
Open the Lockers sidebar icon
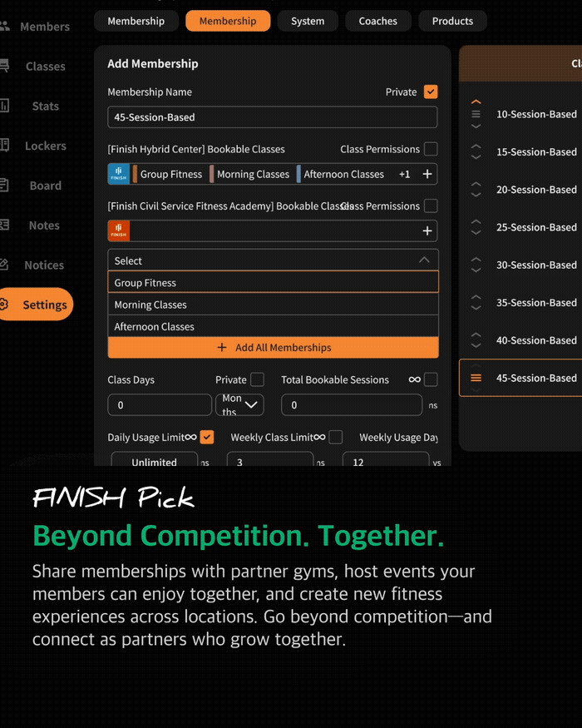(x=4, y=146)
